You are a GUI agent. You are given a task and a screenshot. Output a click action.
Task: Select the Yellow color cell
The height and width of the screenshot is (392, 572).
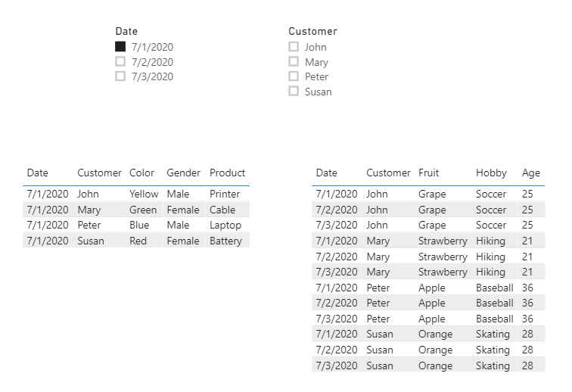[144, 194]
